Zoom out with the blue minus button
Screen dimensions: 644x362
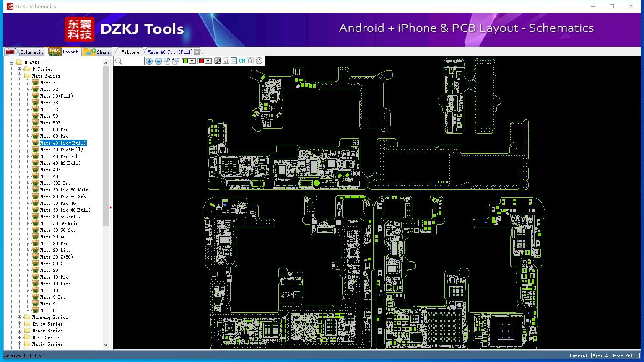click(158, 61)
